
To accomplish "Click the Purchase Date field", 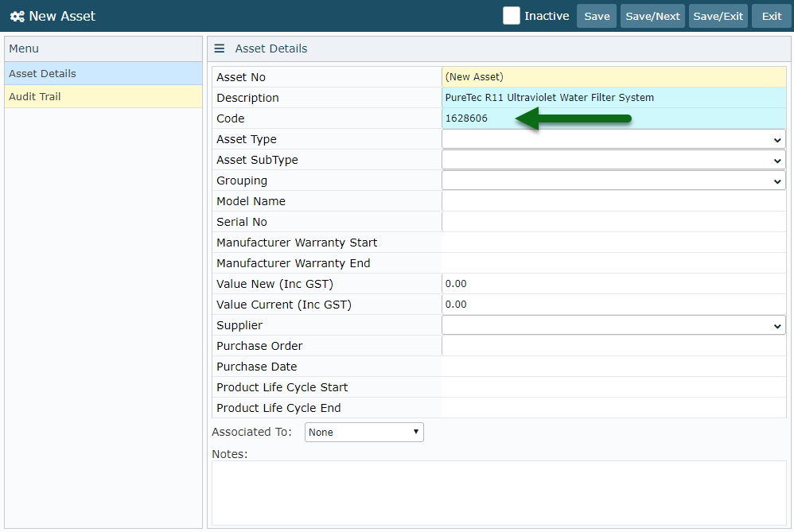I will pos(613,367).
